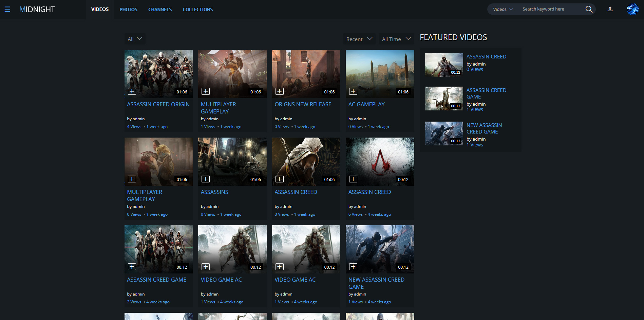The image size is (644, 320).
Task: Open the AC GAMEPLAY thumbnail image
Action: (380, 74)
